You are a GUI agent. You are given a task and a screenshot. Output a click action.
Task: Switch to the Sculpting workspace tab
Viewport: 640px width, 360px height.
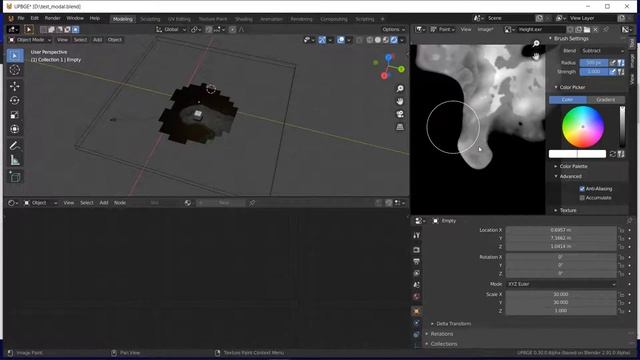point(150,19)
